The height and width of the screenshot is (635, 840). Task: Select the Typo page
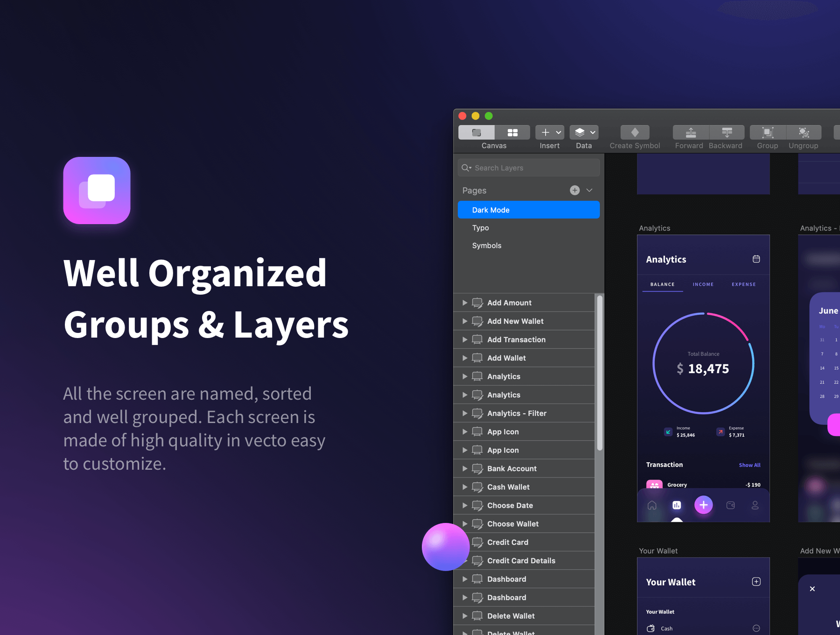(481, 228)
